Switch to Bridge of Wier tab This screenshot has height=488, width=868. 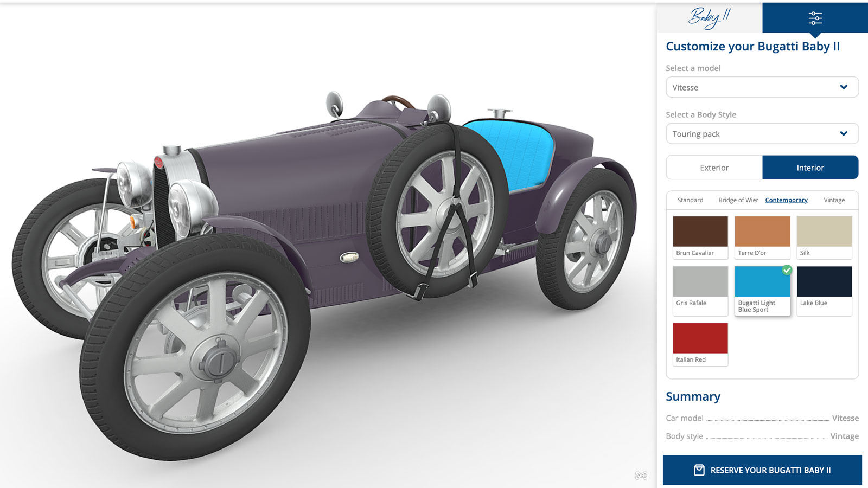click(738, 200)
